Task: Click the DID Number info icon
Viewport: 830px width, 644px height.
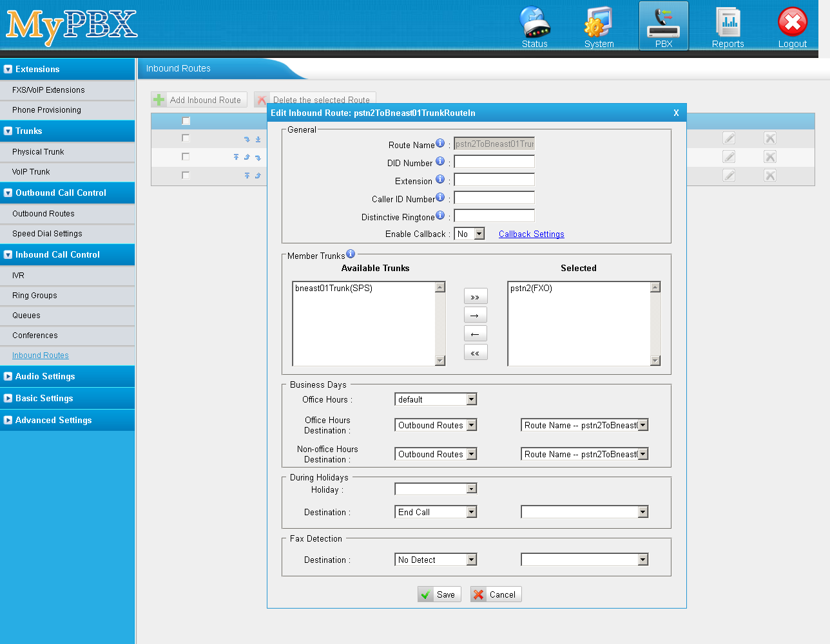Action: (x=440, y=161)
